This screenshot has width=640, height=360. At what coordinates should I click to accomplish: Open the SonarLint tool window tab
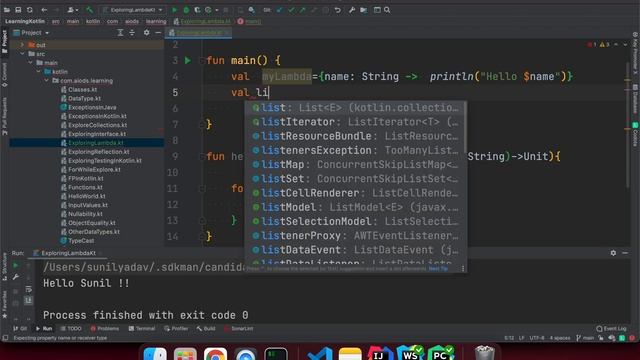[x=239, y=329]
